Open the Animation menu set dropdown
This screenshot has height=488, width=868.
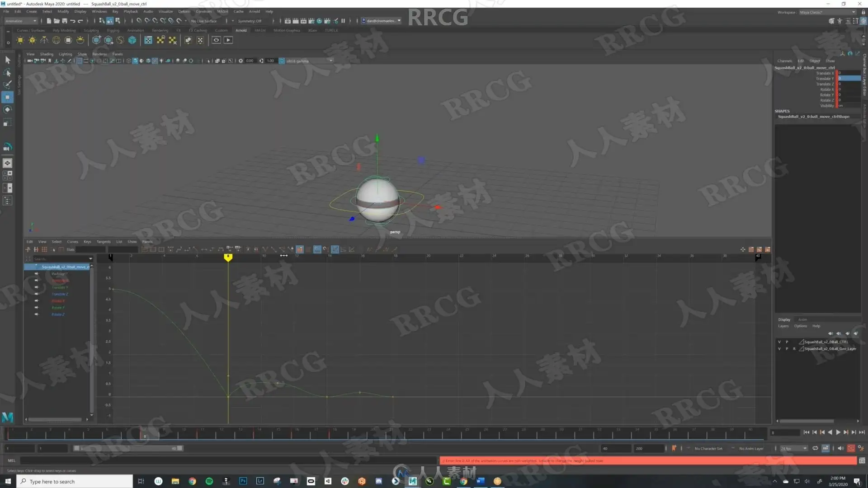pyautogui.click(x=21, y=21)
